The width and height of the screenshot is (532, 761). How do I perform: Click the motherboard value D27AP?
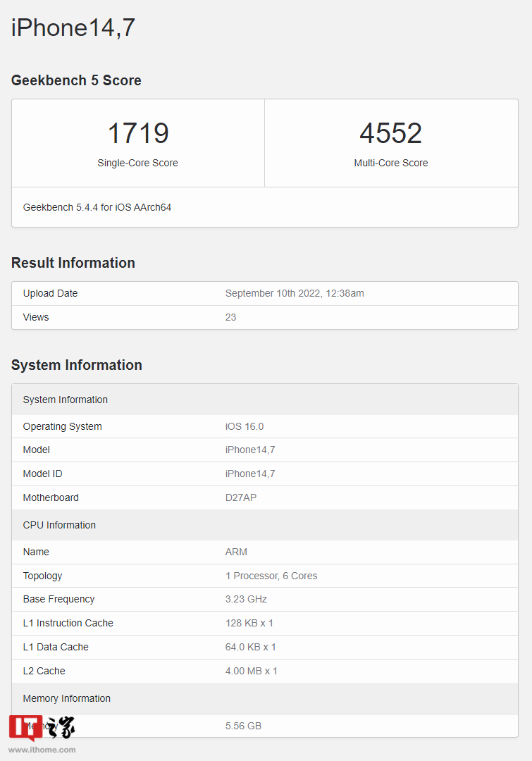click(x=241, y=497)
